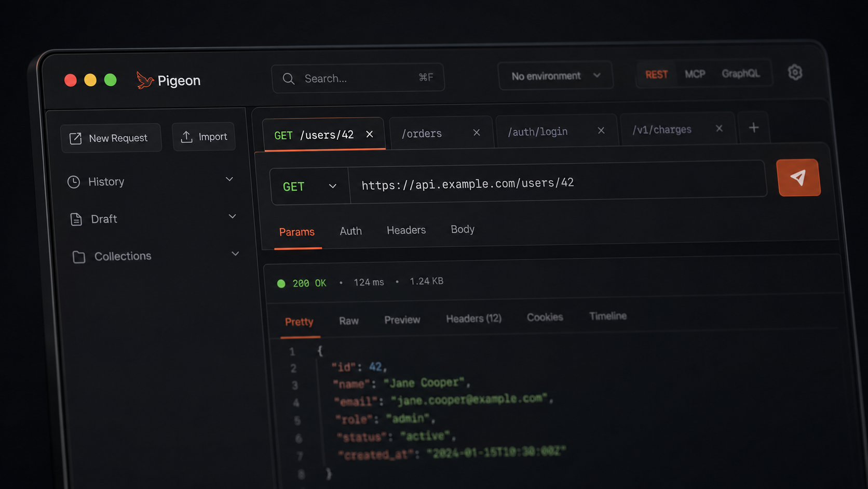Expand the Collections section chevron
Viewport: 868px width, 489px height.
(235, 254)
